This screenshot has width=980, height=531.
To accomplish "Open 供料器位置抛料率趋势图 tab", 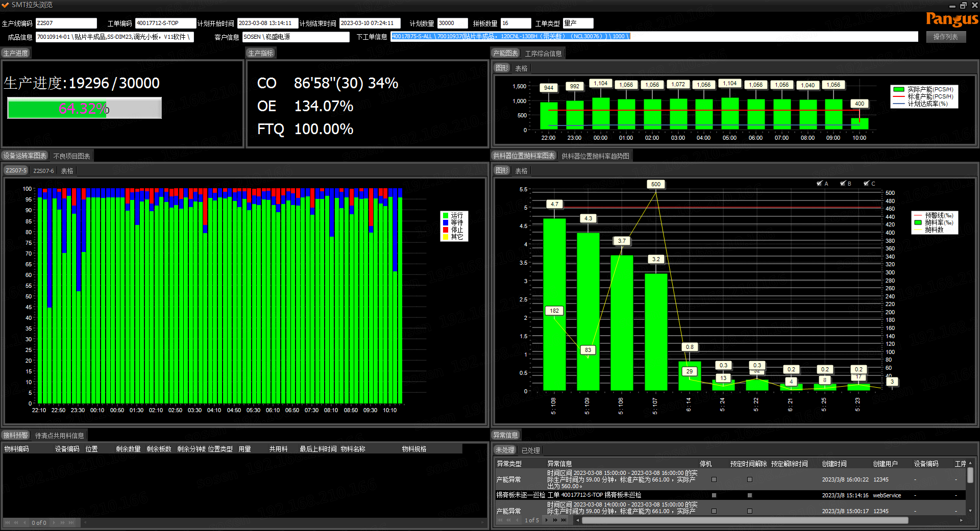I will point(595,156).
